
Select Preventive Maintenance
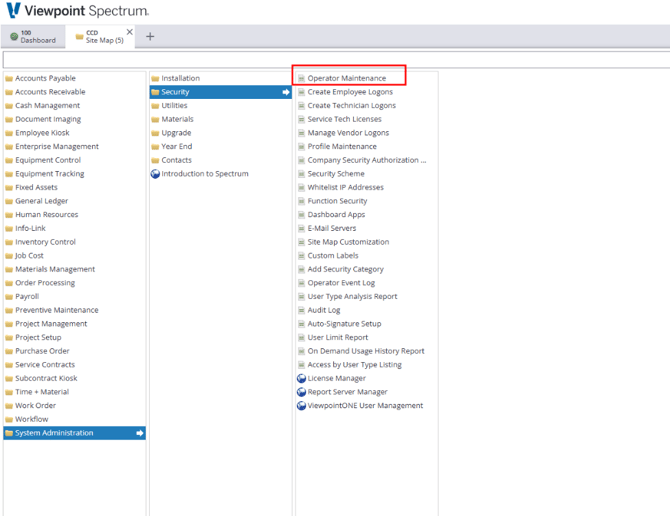coord(57,310)
